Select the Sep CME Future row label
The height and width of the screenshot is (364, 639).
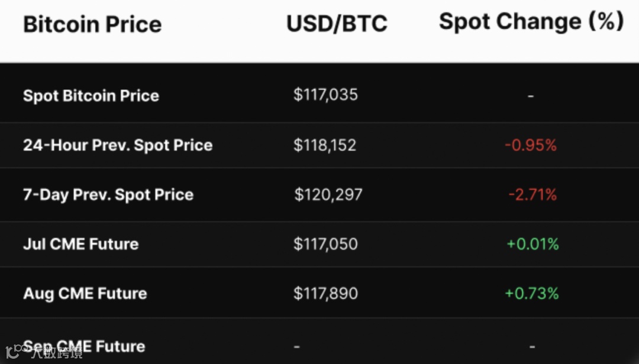point(84,346)
